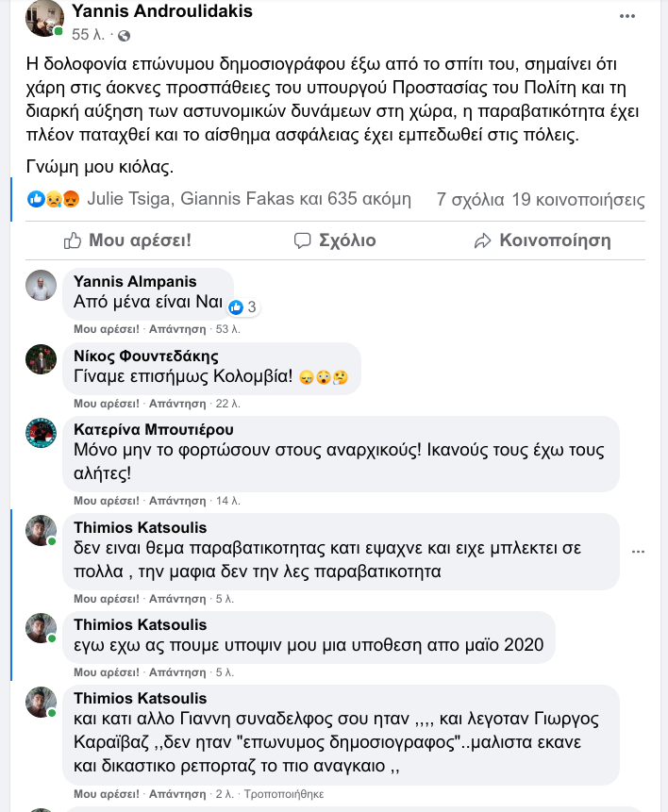This screenshot has width=668, height=812.
Task: Click the speech bubble Σχόλιο icon
Action: (x=302, y=240)
